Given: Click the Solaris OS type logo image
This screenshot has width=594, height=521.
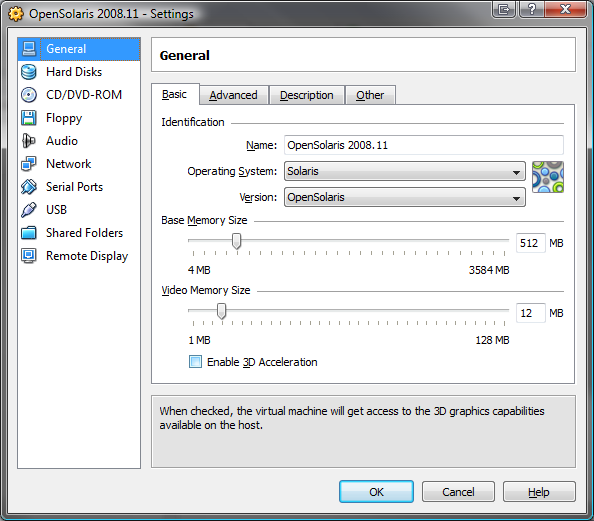Looking at the screenshot, I should (548, 177).
